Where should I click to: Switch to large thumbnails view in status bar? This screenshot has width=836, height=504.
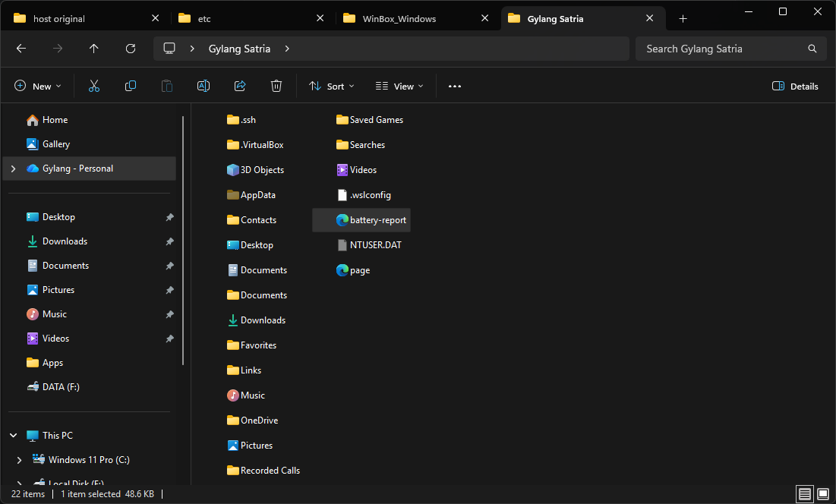tap(822, 494)
